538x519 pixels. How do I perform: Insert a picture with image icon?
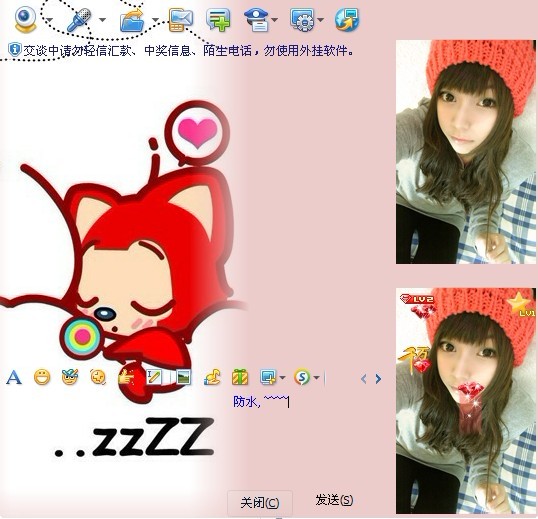coord(183,377)
